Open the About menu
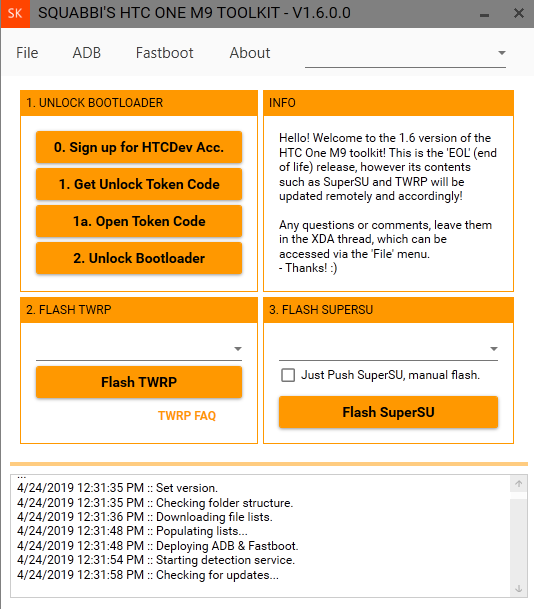This screenshot has height=609, width=534. pos(250,53)
